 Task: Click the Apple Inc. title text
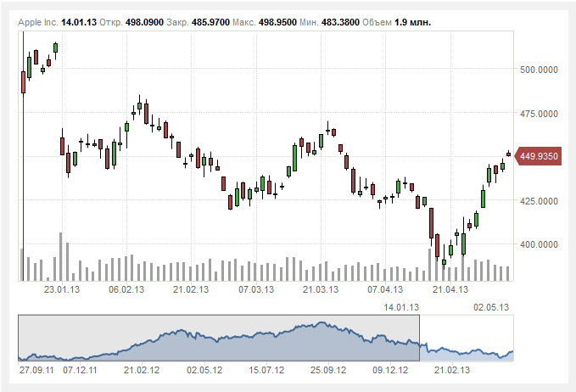coord(38,22)
